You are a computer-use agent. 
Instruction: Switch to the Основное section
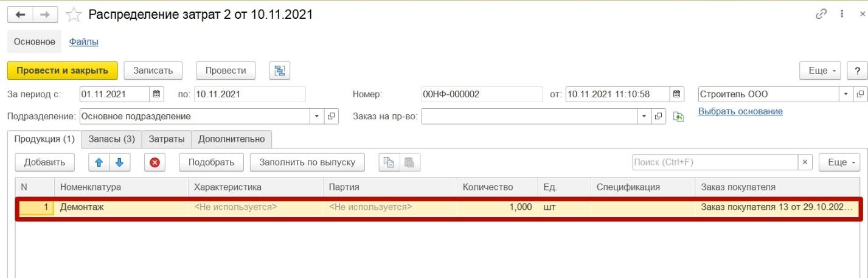point(35,42)
